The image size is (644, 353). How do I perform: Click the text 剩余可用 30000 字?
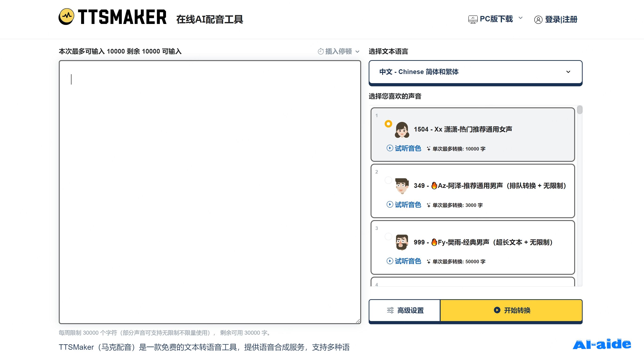click(245, 333)
